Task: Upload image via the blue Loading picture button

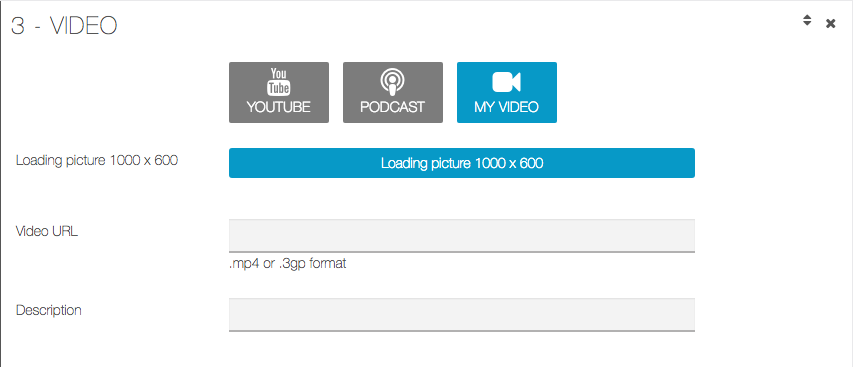Action: click(462, 163)
